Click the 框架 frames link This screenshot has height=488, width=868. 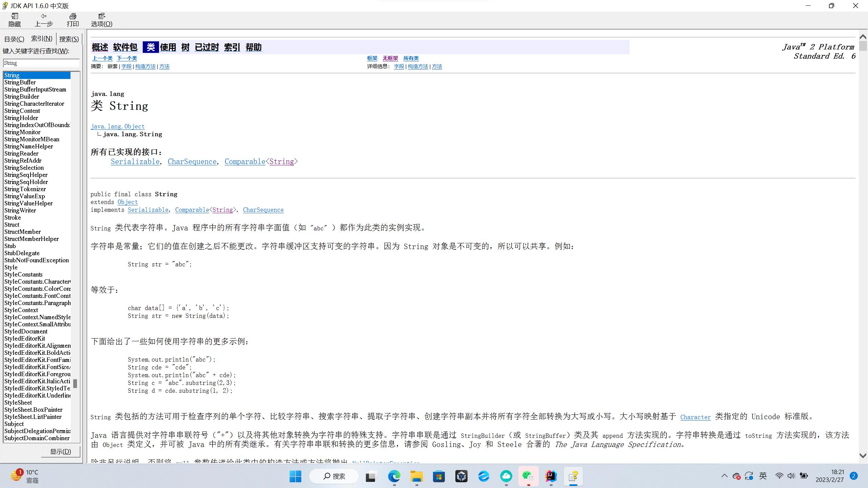point(372,58)
